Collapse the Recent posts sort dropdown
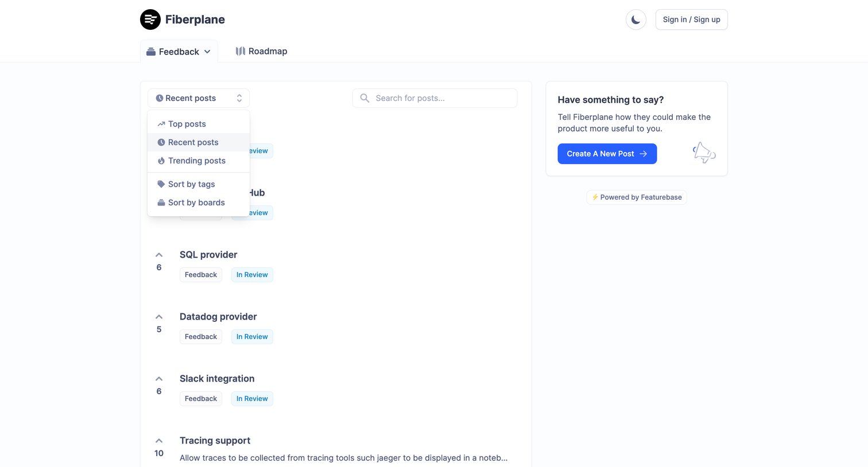The image size is (868, 467). pyautogui.click(x=199, y=98)
